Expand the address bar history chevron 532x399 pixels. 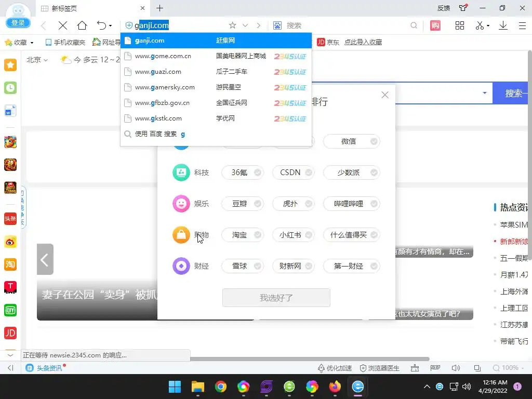tap(245, 25)
